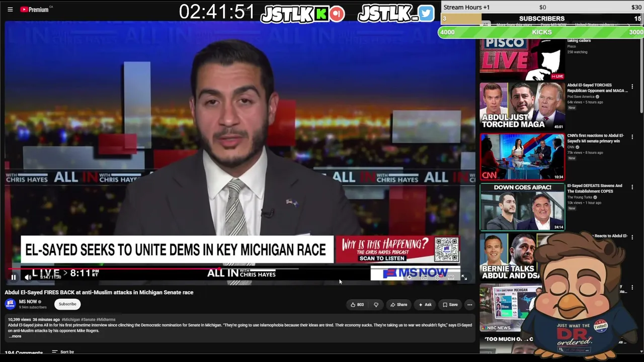Screen dimensions: 644x362
Task: Open options for 'Reacts to Abdul El-' video
Action: [x=632, y=237]
